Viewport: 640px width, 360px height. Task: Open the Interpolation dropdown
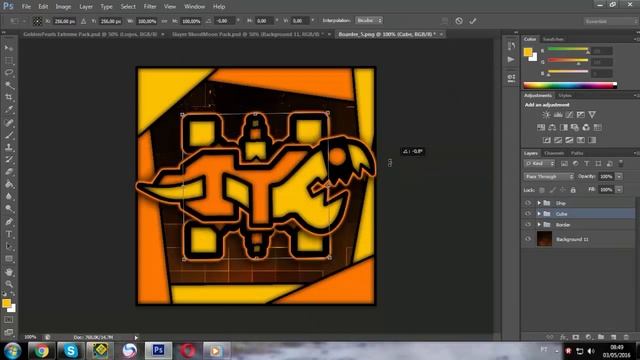(369, 20)
